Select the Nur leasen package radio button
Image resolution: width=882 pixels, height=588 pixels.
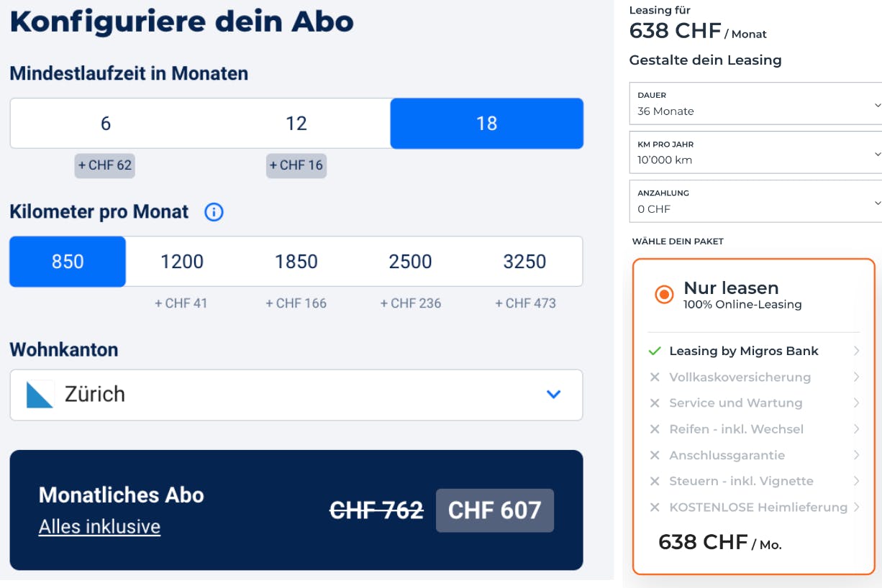pyautogui.click(x=665, y=295)
